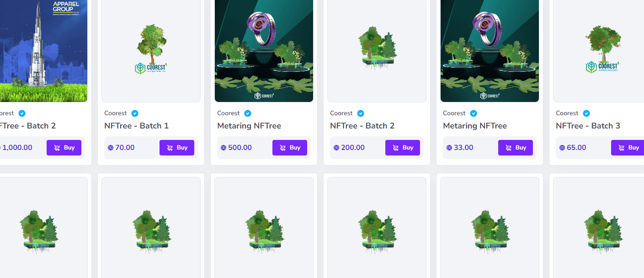Open the Metaring NFTree ring image priced 500.00
This screenshot has height=278, width=644.
[264, 51]
